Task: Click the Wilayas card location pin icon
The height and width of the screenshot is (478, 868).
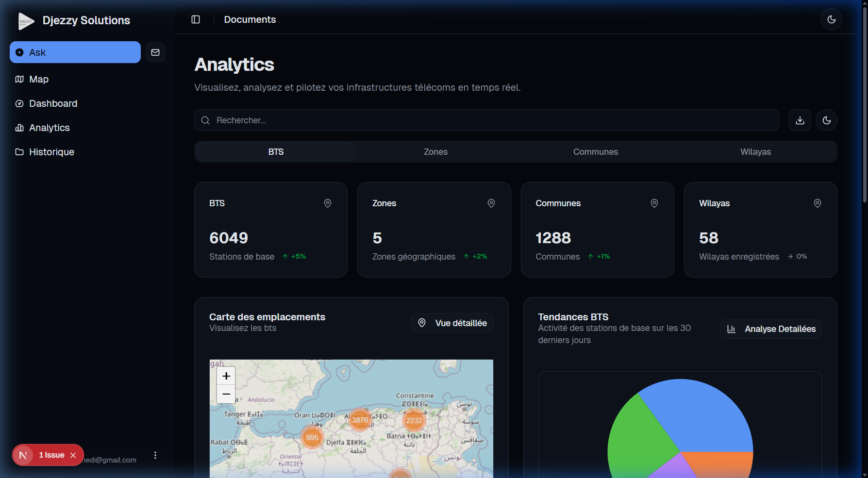Action: pos(818,203)
